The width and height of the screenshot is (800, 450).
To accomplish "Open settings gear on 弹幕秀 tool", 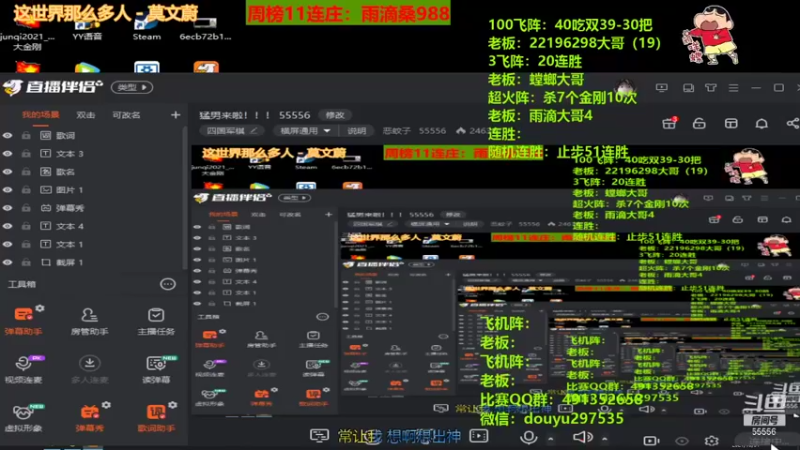I will point(106,405).
